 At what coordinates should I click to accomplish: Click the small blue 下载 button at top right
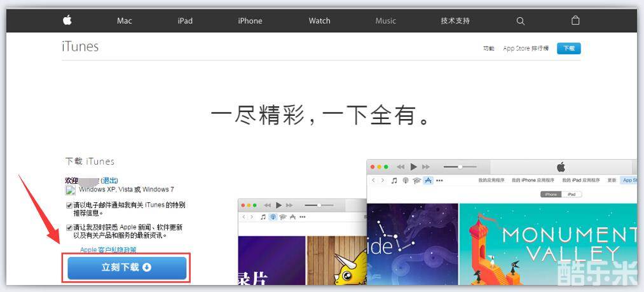(x=568, y=48)
